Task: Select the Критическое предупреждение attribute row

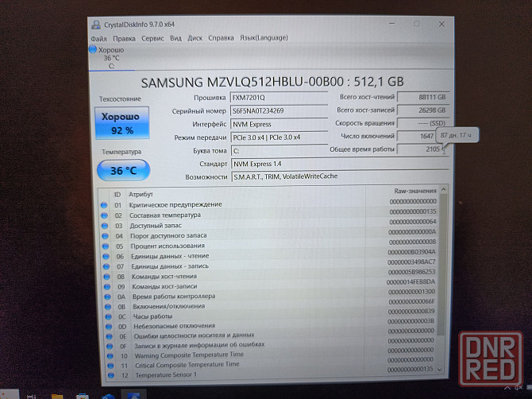Action: 268,203
